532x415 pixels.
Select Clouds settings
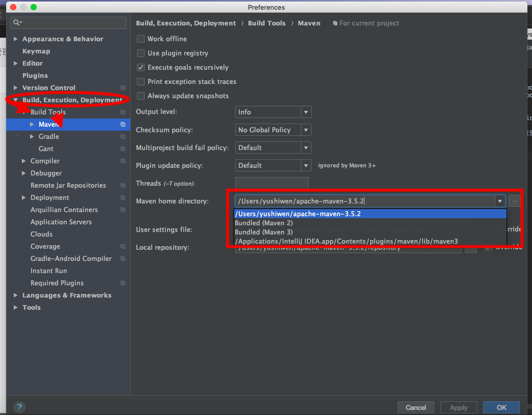pos(41,234)
